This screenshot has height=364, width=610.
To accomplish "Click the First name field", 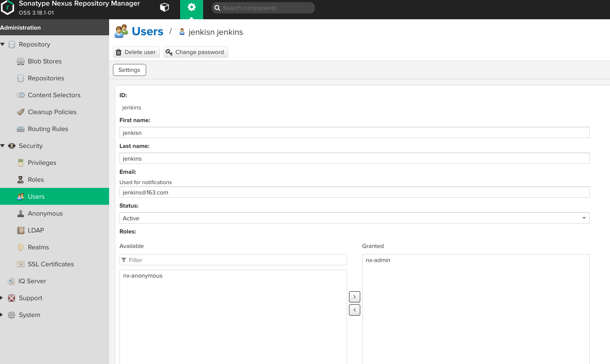I will tap(355, 132).
